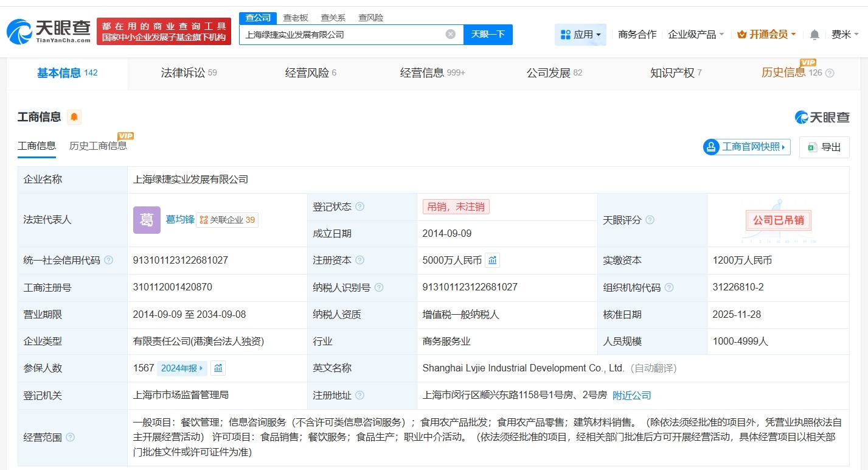Click the 公司已吊销 status stamp
This screenshot has width=868, height=470.
click(778, 220)
